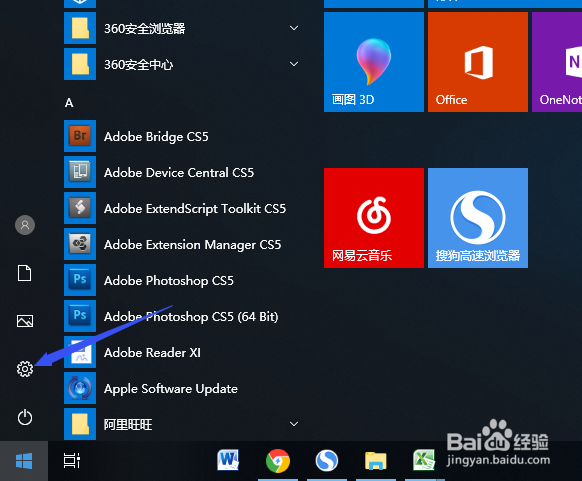Expand the 360安全浏览器 folder chevron
This screenshot has width=582, height=481.
pos(294,28)
